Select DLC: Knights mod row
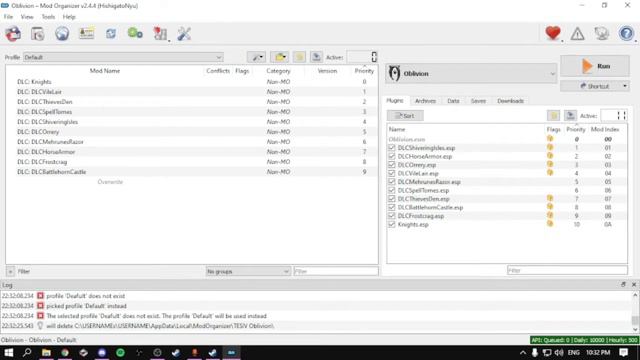The height and width of the screenshot is (360, 640). (x=191, y=82)
